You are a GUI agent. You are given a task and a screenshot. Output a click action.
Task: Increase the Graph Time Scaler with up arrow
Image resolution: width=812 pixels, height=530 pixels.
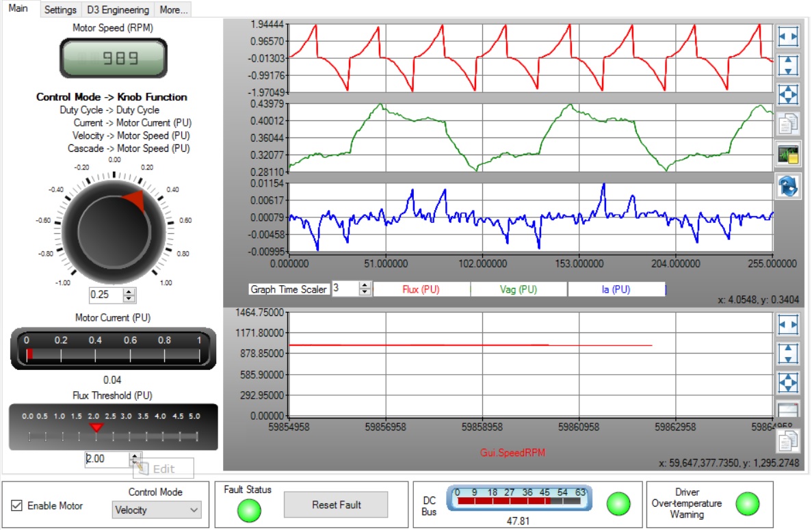pyautogui.click(x=365, y=285)
